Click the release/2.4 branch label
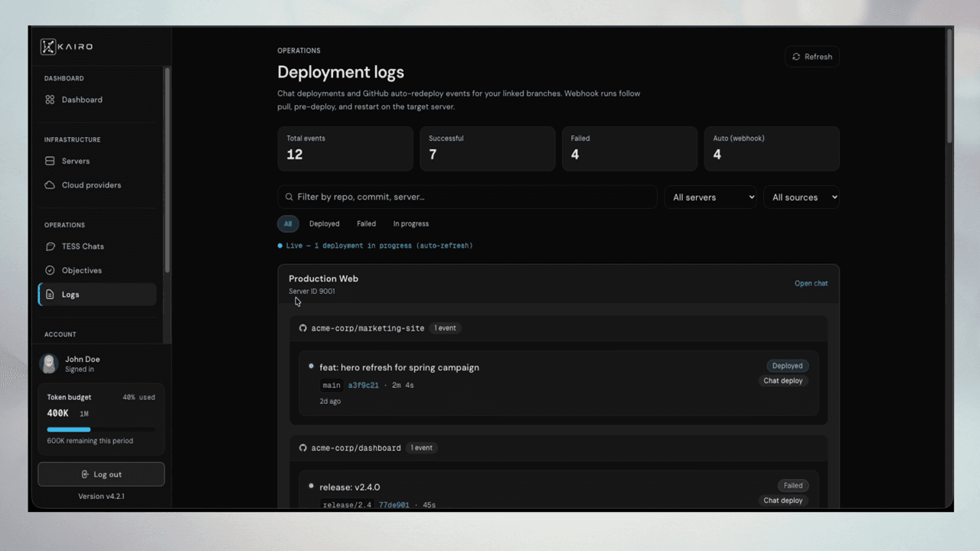Viewport: 980px width, 551px height. [347, 505]
